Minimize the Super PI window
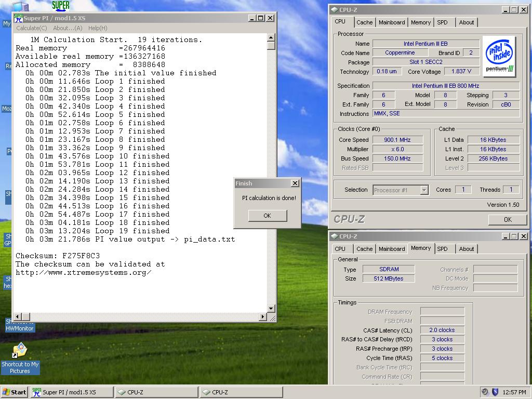The image size is (532, 399). coord(252,18)
